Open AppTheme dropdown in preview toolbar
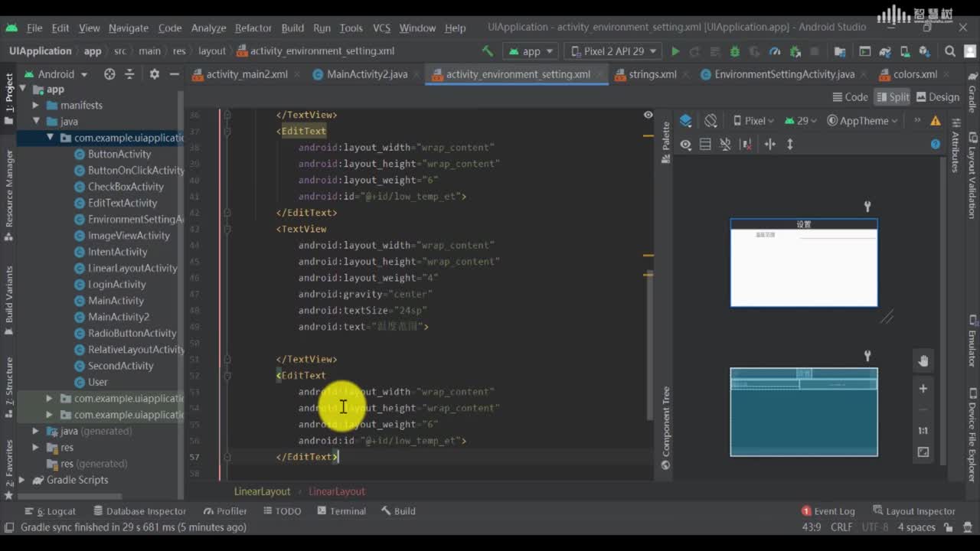This screenshot has height=551, width=980. pyautogui.click(x=862, y=121)
